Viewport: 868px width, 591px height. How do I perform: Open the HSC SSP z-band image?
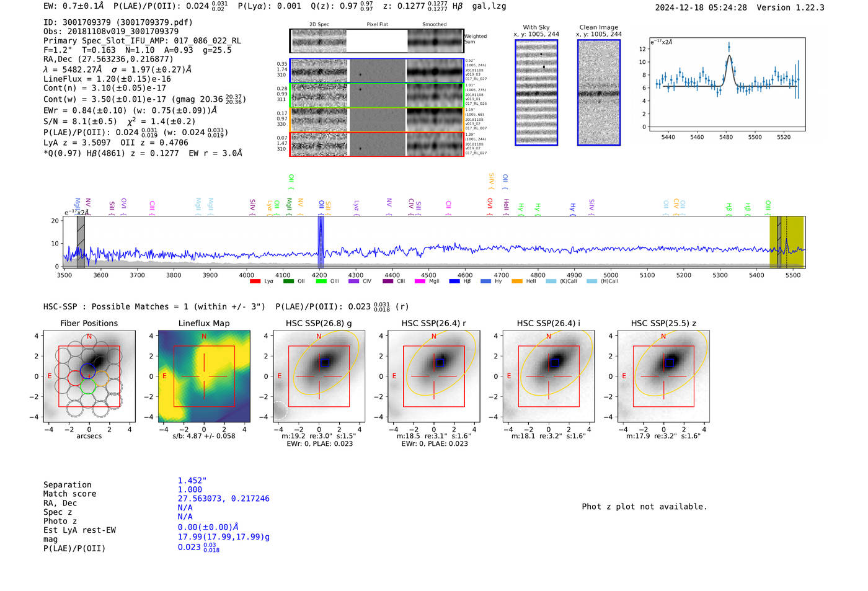tap(663, 376)
